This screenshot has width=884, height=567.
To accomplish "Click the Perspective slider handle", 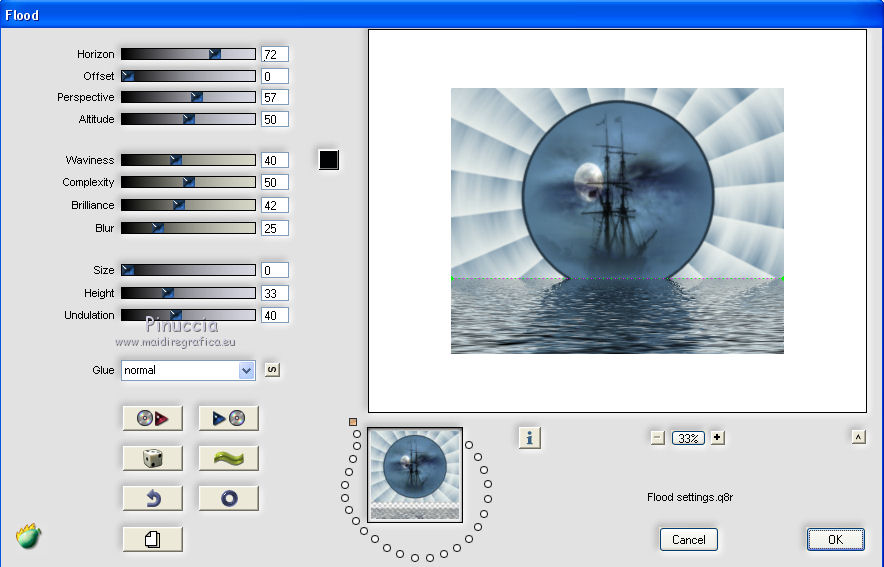I will (x=196, y=97).
